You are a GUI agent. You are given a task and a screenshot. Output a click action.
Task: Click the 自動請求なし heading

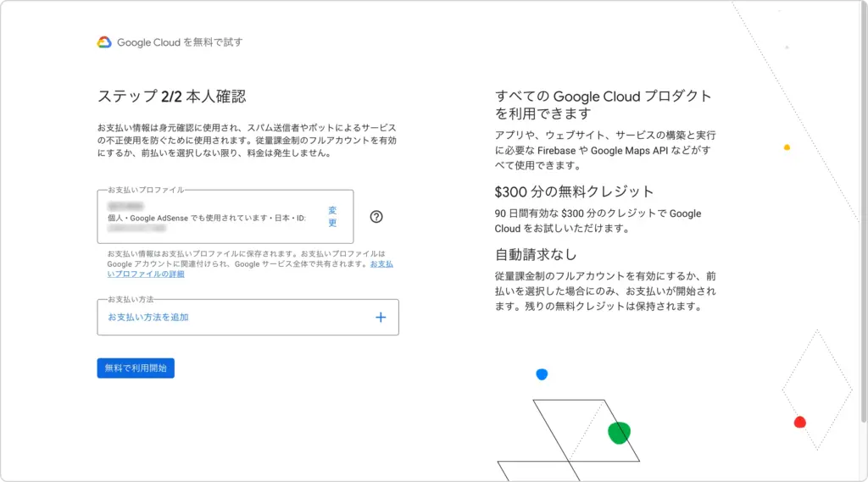coord(536,255)
